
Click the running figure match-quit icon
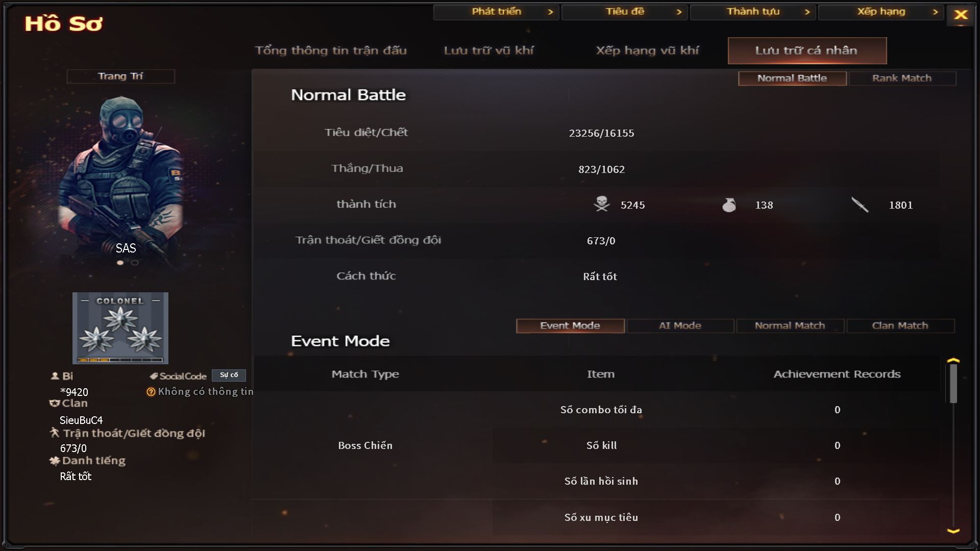[x=55, y=433]
